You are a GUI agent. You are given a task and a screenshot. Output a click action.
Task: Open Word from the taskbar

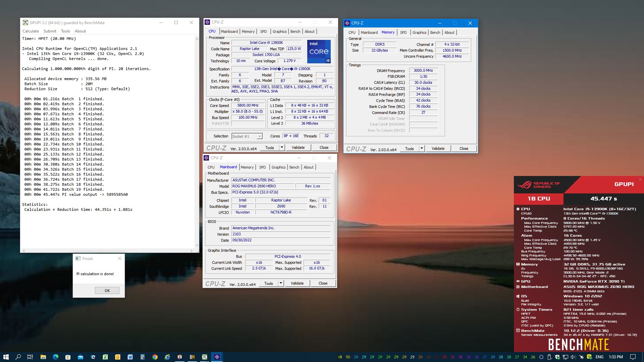click(x=130, y=357)
